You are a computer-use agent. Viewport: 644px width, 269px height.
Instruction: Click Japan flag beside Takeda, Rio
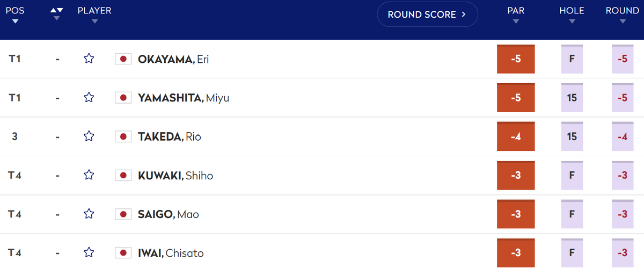[x=123, y=136]
